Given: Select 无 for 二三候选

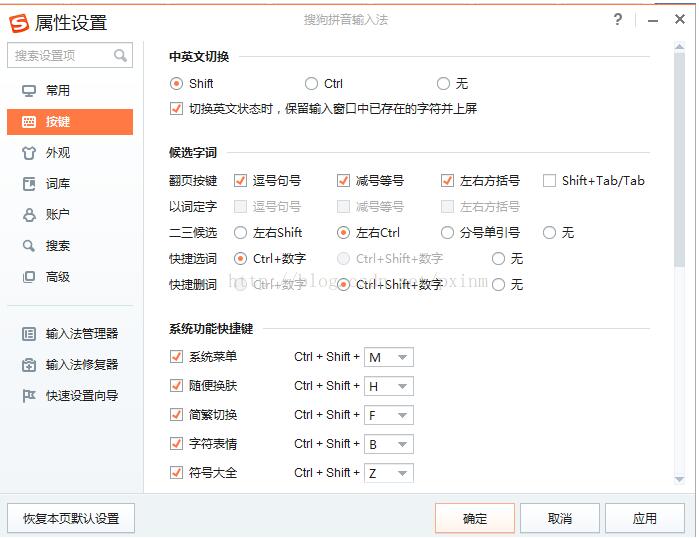Looking at the screenshot, I should tap(549, 233).
